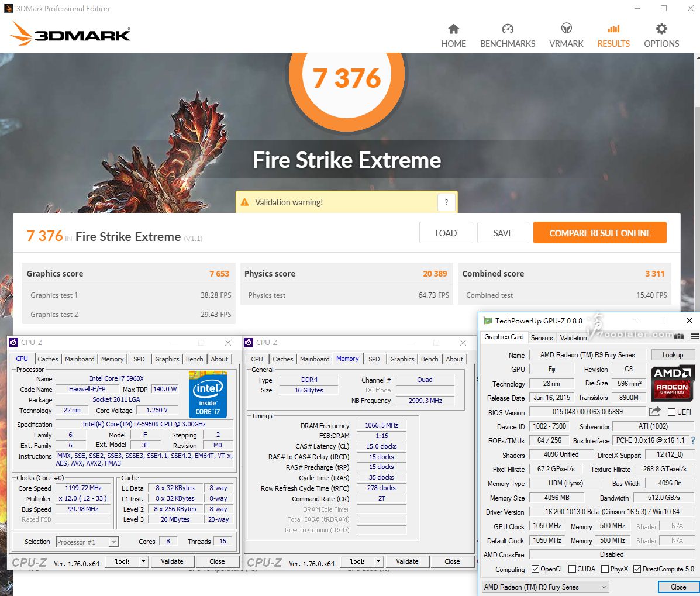The width and height of the screenshot is (700, 596).
Task: Open the GPU selector dropdown in GPU-Z
Action: click(546, 587)
